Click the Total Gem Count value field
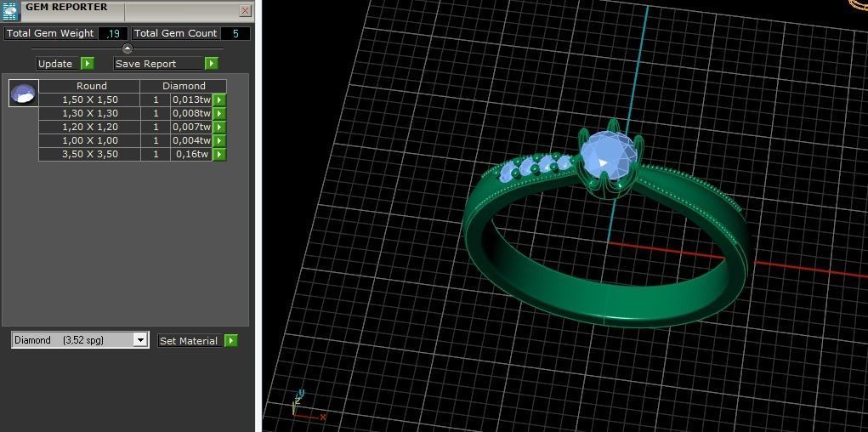The width and height of the screenshot is (868, 432). pos(235,33)
